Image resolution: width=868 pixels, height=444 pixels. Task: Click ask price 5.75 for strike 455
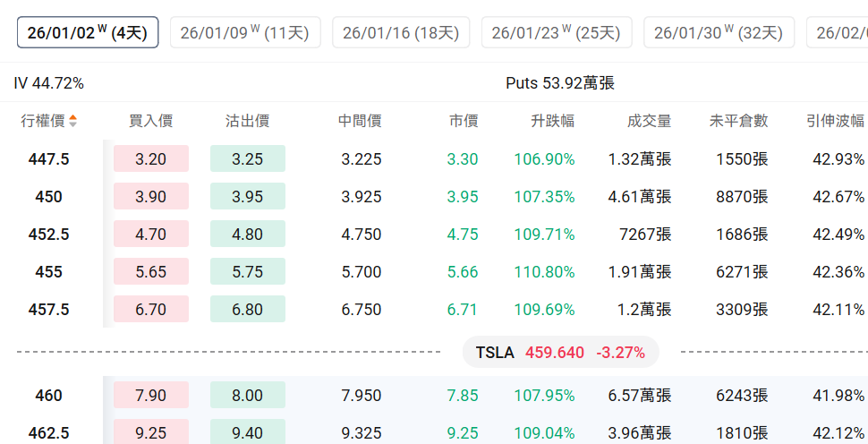pos(247,272)
